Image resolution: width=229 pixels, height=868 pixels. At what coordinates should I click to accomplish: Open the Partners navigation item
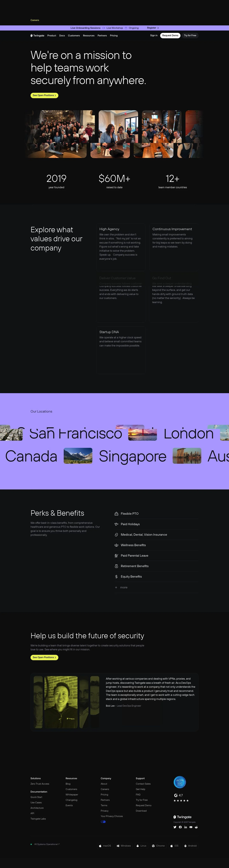click(102, 35)
